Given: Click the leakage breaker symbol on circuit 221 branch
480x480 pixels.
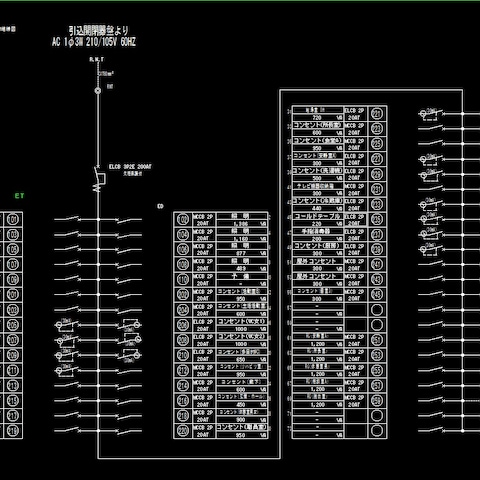Looking at the screenshot, I should [x=432, y=114].
